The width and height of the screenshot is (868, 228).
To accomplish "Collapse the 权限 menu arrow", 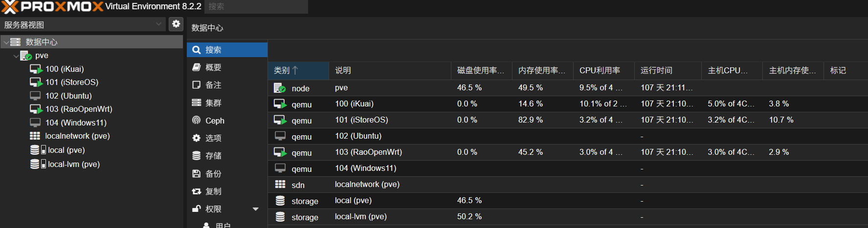I will (x=255, y=209).
